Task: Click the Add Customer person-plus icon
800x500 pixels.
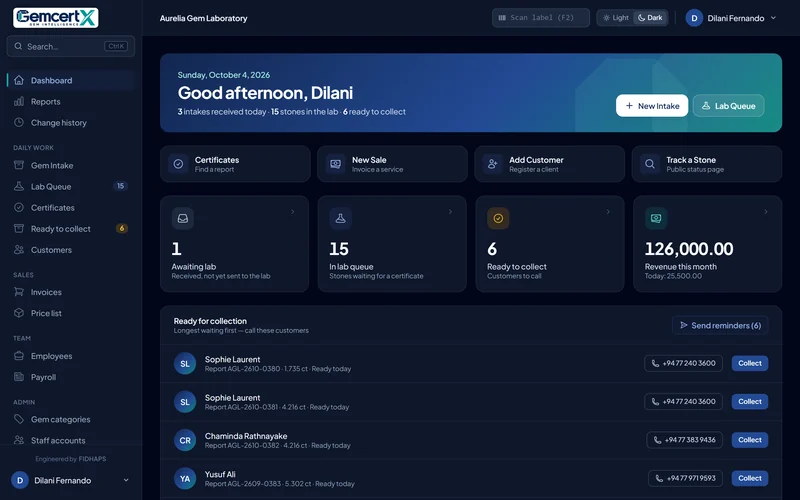Action: pos(492,164)
